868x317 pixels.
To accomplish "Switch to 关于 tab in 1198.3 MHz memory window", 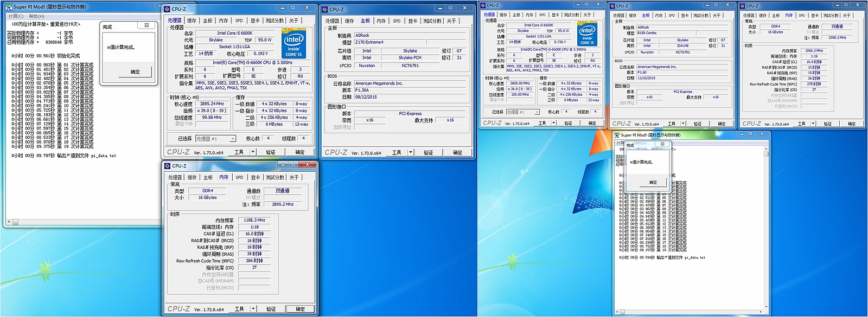I will [294, 177].
